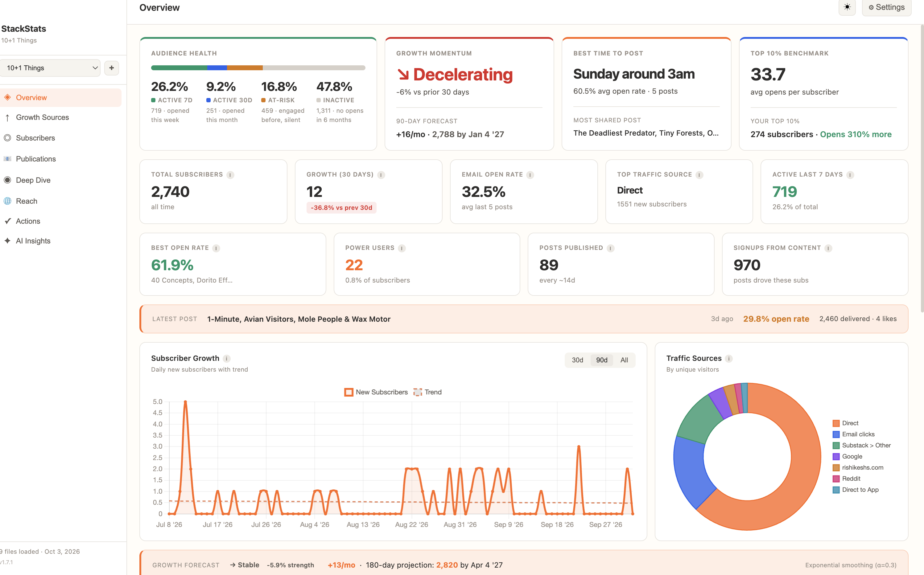The width and height of the screenshot is (924, 575).
Task: Show info for Growth (30 Days)
Action: (381, 175)
